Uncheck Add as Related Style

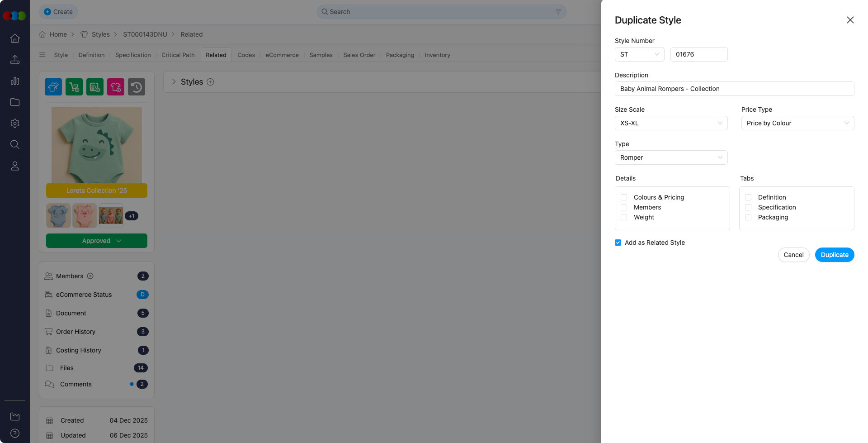click(618, 243)
